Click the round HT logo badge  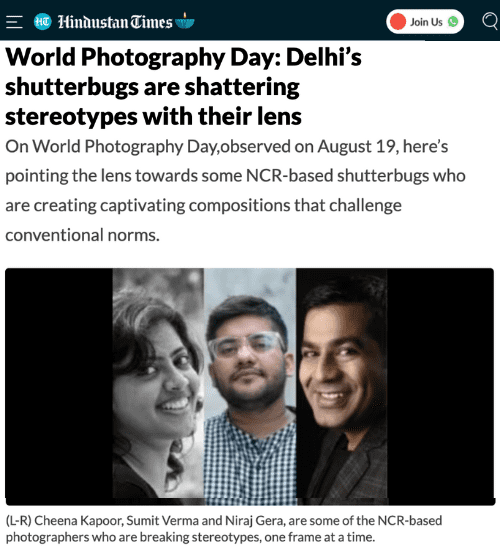coord(43,22)
